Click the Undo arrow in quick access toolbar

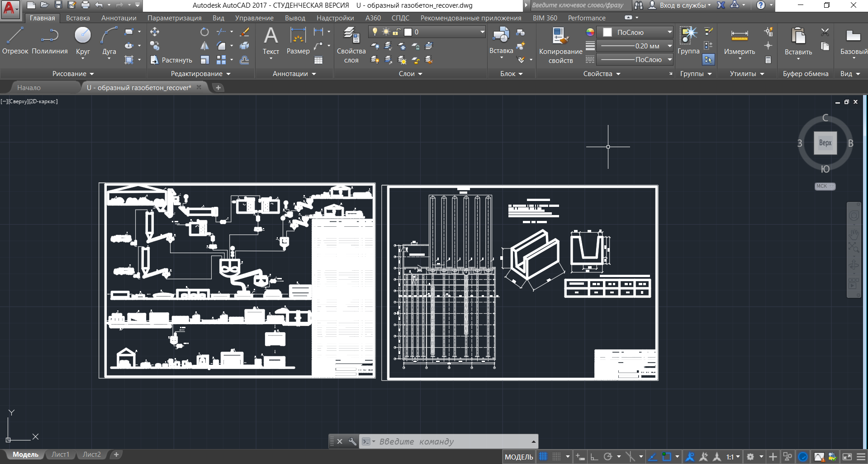click(99, 5)
